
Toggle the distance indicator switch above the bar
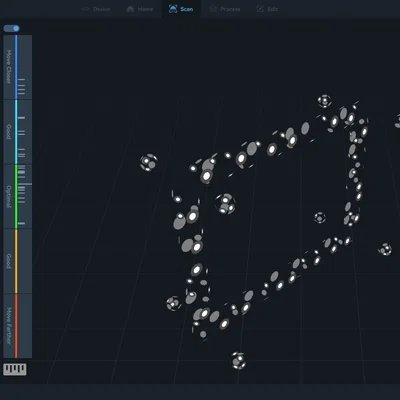11,29
